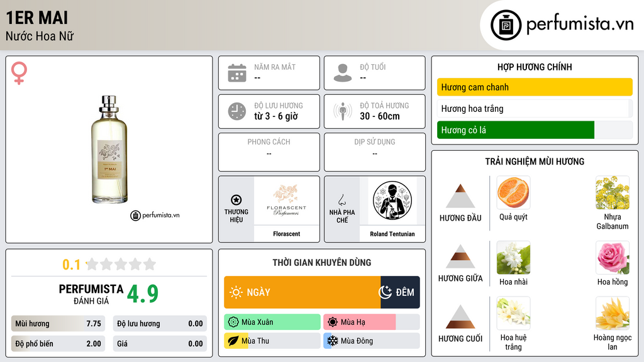Image resolution: width=644 pixels, height=362 pixels.
Task: Click the Mùa Thu season bar
Action: pos(272,341)
